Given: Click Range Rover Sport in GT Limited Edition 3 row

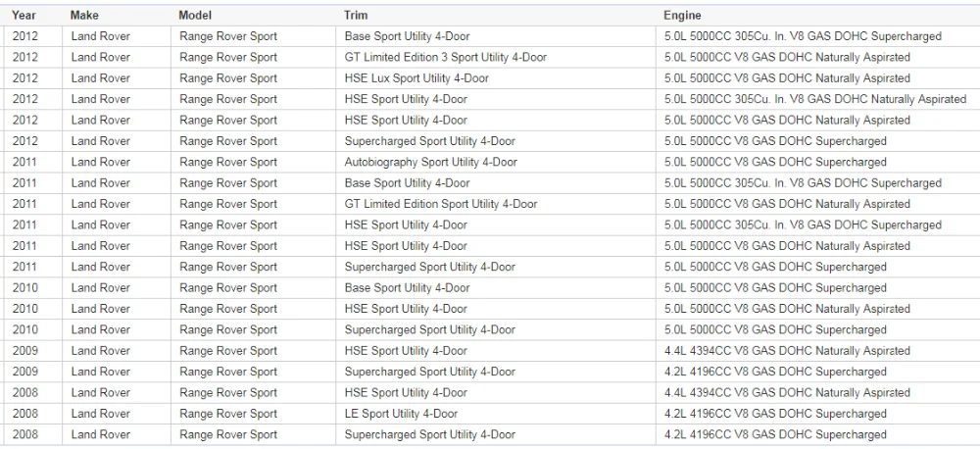Looking at the screenshot, I should click(x=228, y=57).
